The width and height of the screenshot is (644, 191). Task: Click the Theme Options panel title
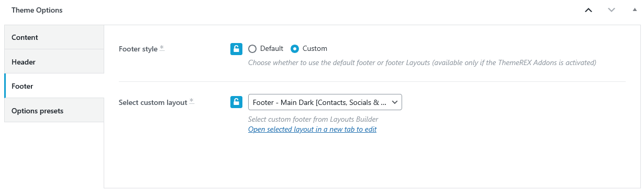pos(37,10)
